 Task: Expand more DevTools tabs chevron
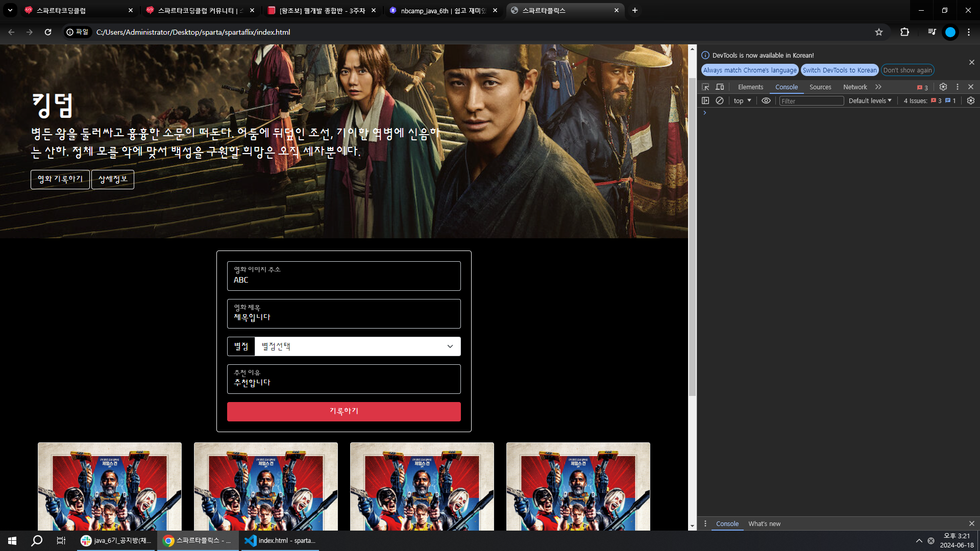[x=878, y=87]
